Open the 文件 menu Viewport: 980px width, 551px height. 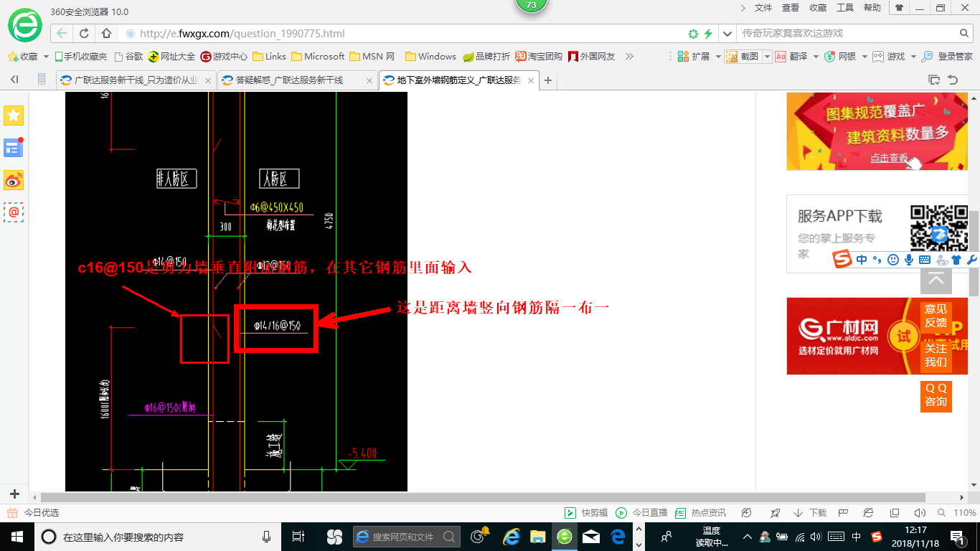point(763,8)
